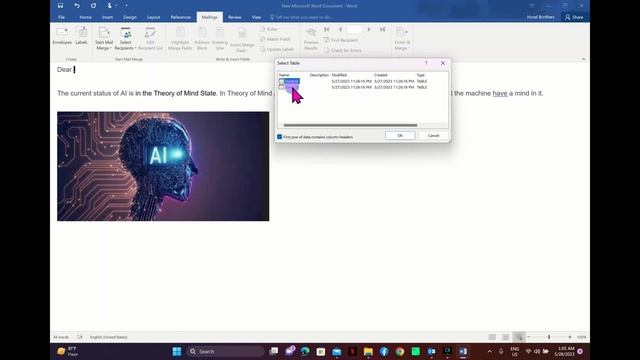Select the first highlighted table row
This screenshot has height=360, width=640.
[x=353, y=81]
